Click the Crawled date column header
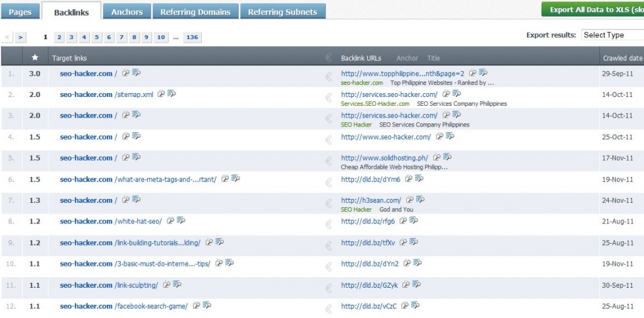The width and height of the screenshot is (644, 318). coord(622,58)
